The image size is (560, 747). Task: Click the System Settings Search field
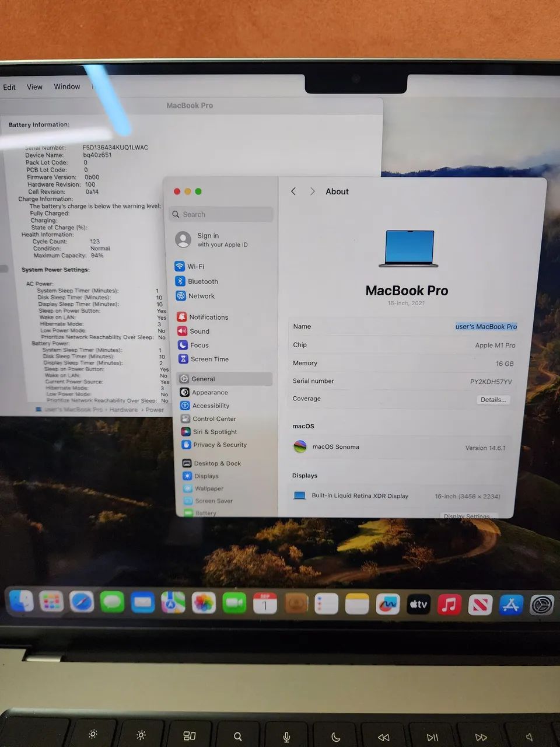pyautogui.click(x=221, y=214)
